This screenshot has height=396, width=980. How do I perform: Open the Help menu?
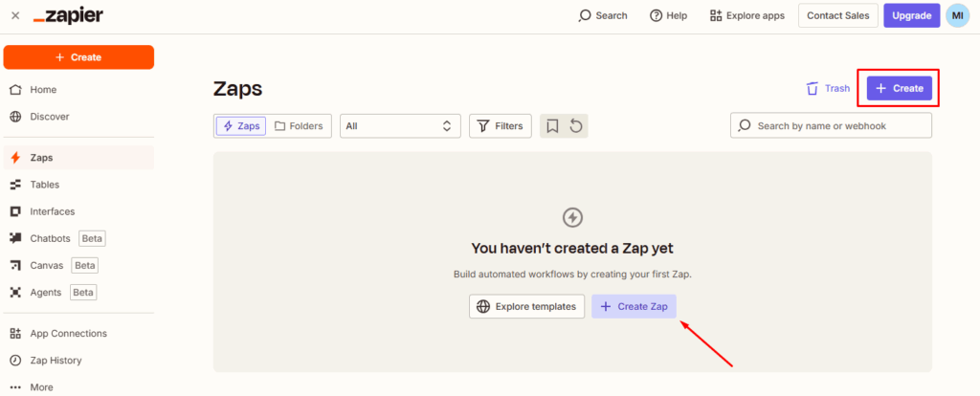click(x=668, y=15)
